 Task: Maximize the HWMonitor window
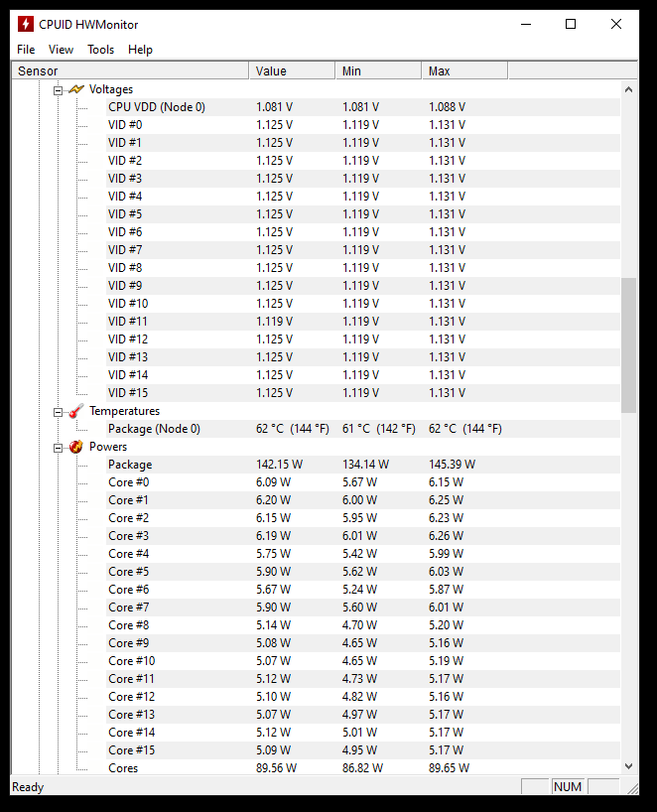click(571, 24)
